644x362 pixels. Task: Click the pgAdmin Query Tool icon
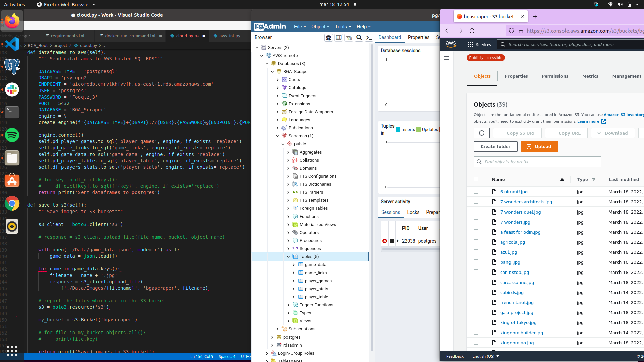(329, 38)
